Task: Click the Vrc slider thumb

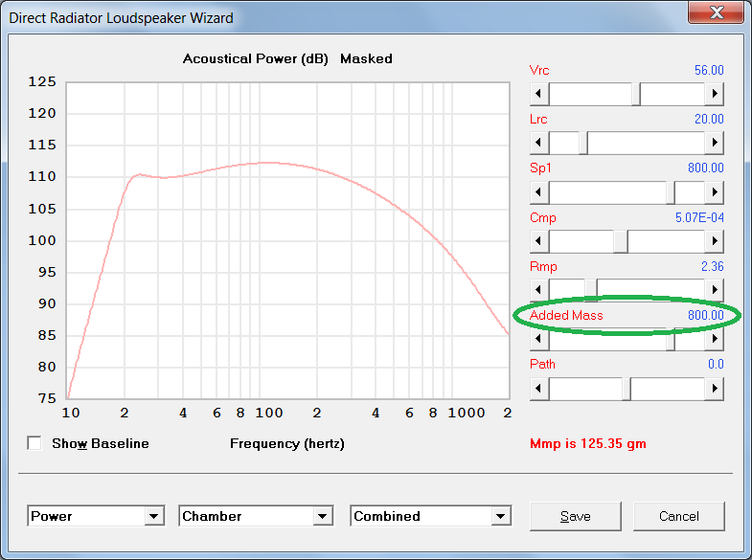Action: click(636, 94)
